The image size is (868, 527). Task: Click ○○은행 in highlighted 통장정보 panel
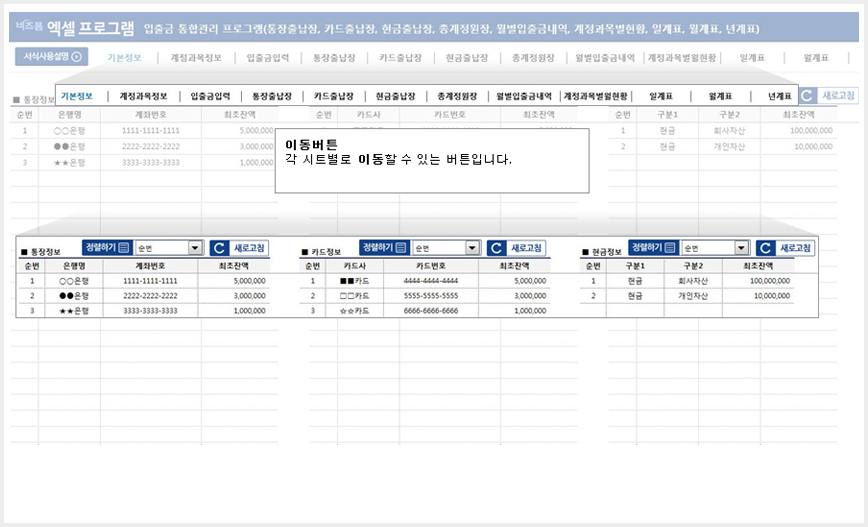click(x=74, y=281)
